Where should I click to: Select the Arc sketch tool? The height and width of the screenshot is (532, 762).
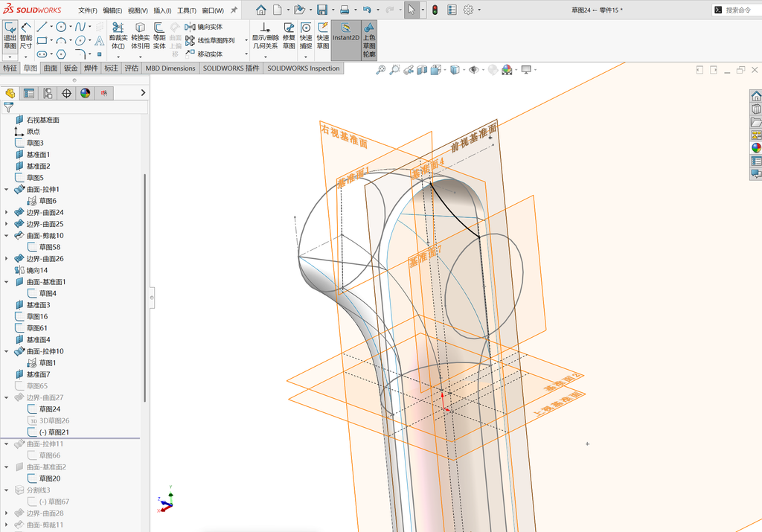[61, 40]
